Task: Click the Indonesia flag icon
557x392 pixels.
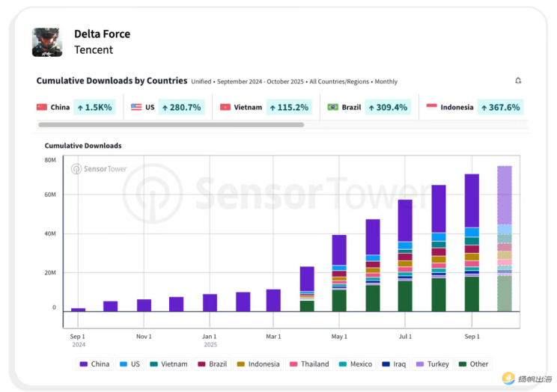Action: point(431,107)
